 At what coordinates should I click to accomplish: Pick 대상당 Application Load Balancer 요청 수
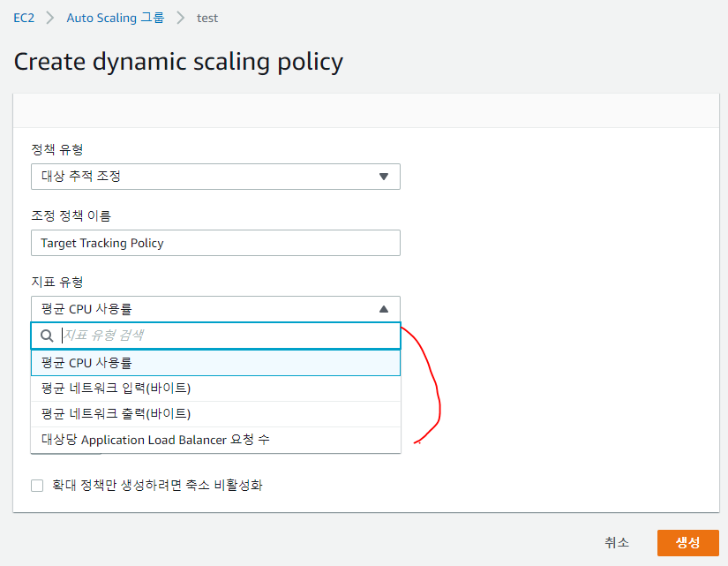[x=215, y=440]
